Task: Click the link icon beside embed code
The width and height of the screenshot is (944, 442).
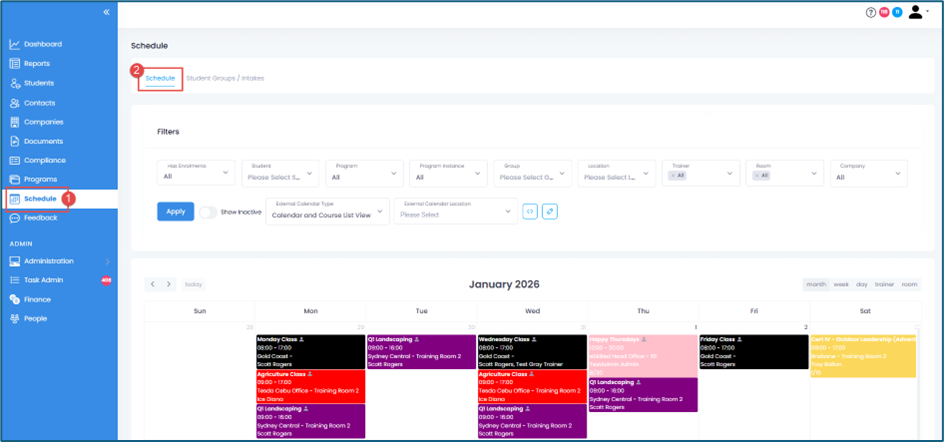Action: [550, 212]
